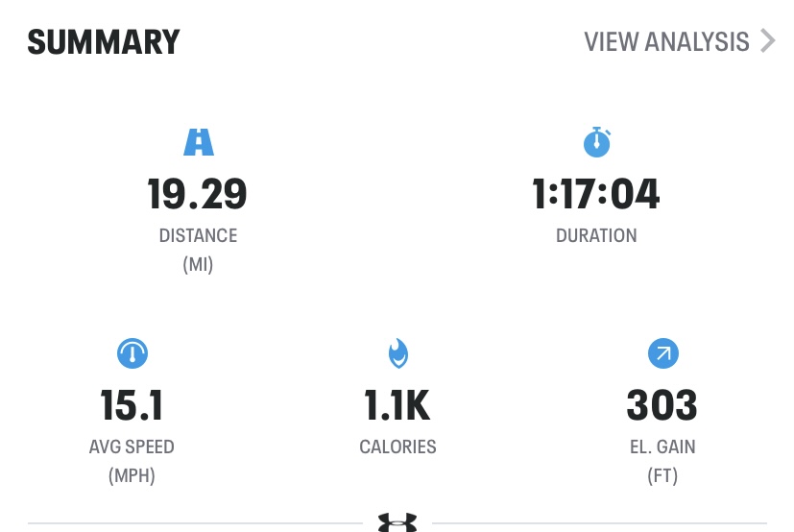Click the DURATION label

click(x=596, y=235)
